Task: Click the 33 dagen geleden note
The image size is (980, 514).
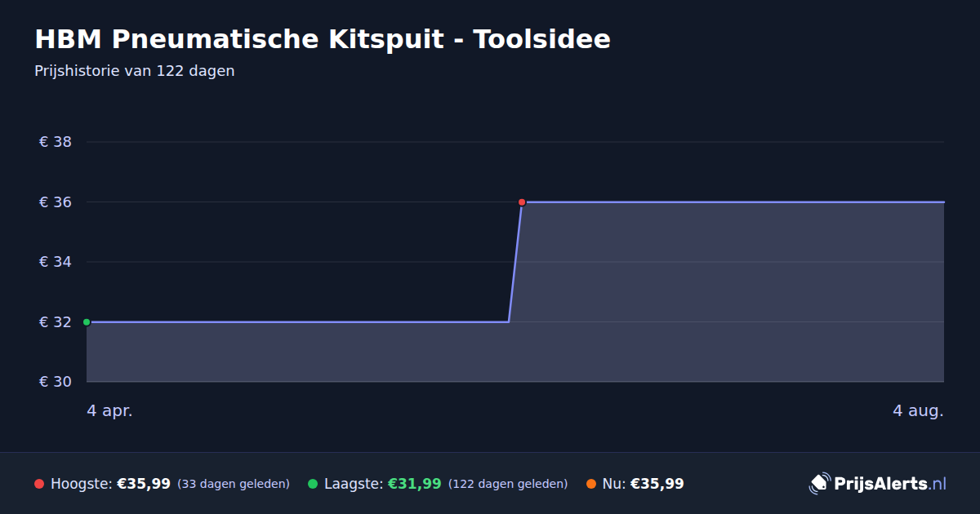Action: click(x=234, y=484)
